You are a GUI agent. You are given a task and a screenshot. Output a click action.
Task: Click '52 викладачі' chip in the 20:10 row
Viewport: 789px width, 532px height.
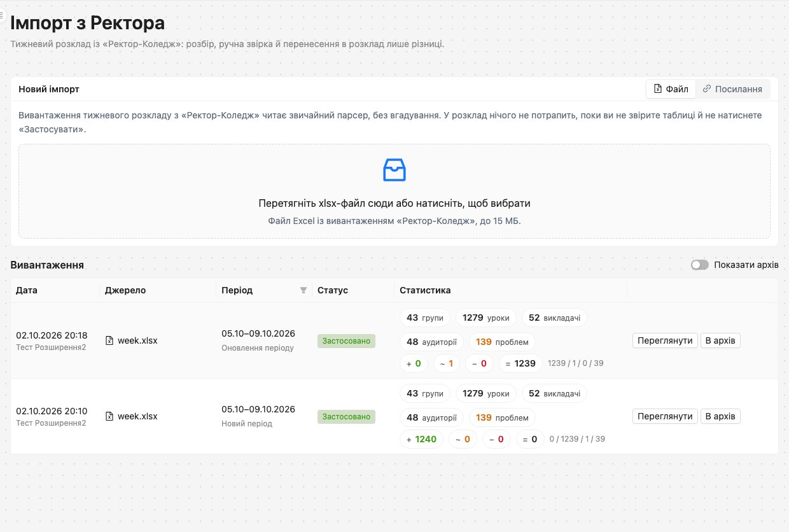click(x=555, y=393)
